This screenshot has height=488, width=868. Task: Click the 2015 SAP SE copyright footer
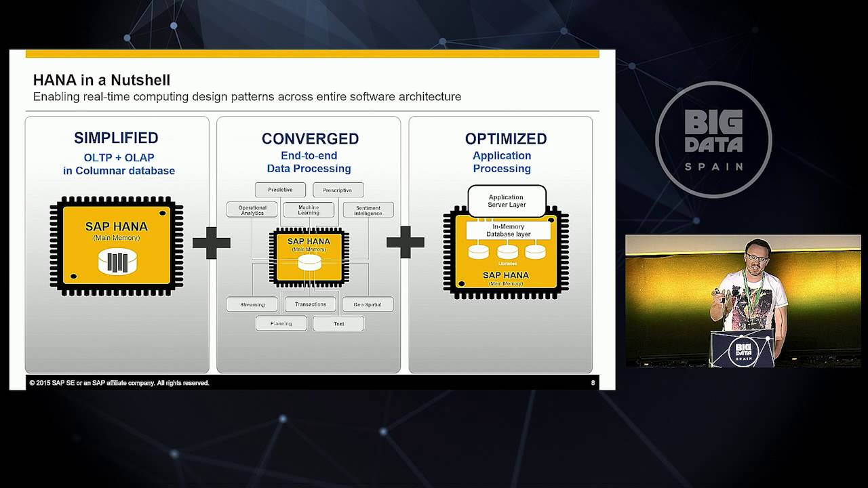119,383
